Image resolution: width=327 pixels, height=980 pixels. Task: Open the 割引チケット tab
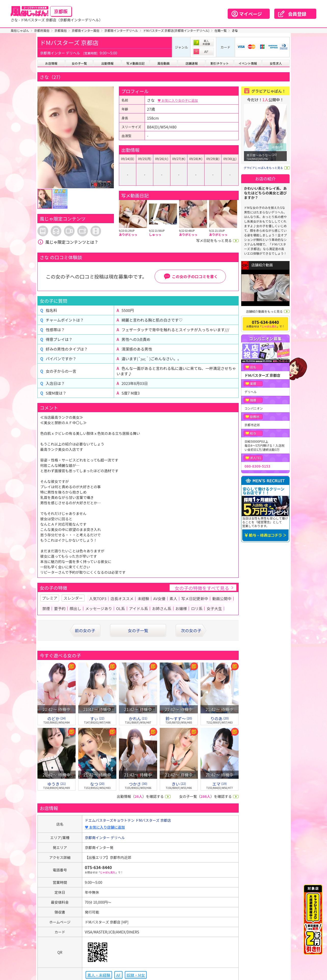tap(220, 64)
